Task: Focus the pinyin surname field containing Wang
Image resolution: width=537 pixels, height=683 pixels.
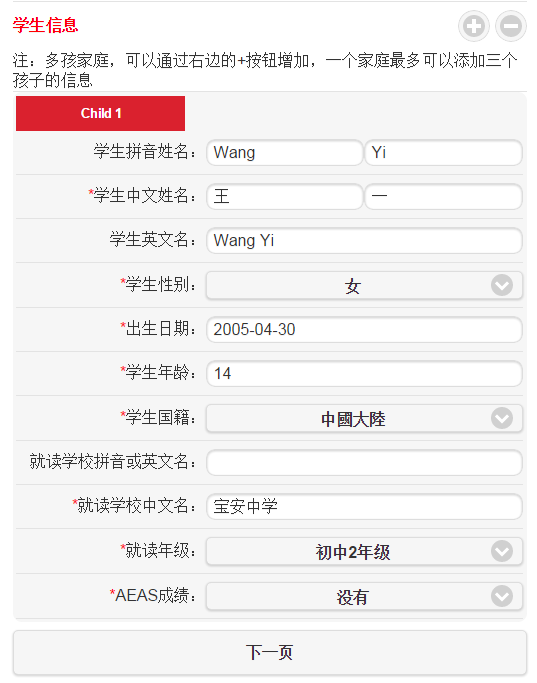Action: 284,152
